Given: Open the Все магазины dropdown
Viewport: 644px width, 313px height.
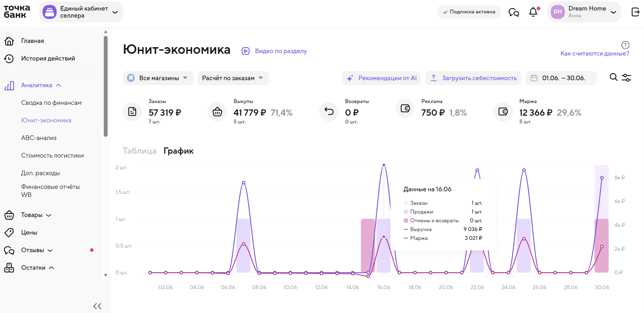Looking at the screenshot, I should [158, 78].
